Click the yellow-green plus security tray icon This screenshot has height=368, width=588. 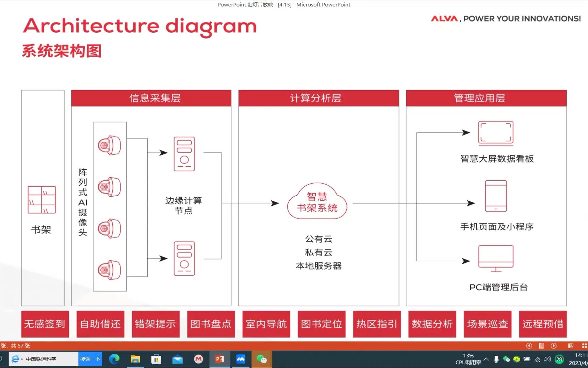point(517,359)
